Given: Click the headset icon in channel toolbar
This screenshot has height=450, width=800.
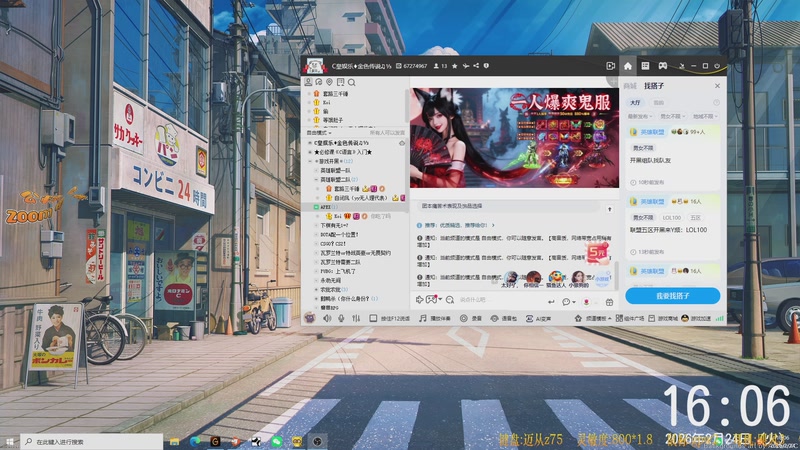Looking at the screenshot, I should [319, 82].
